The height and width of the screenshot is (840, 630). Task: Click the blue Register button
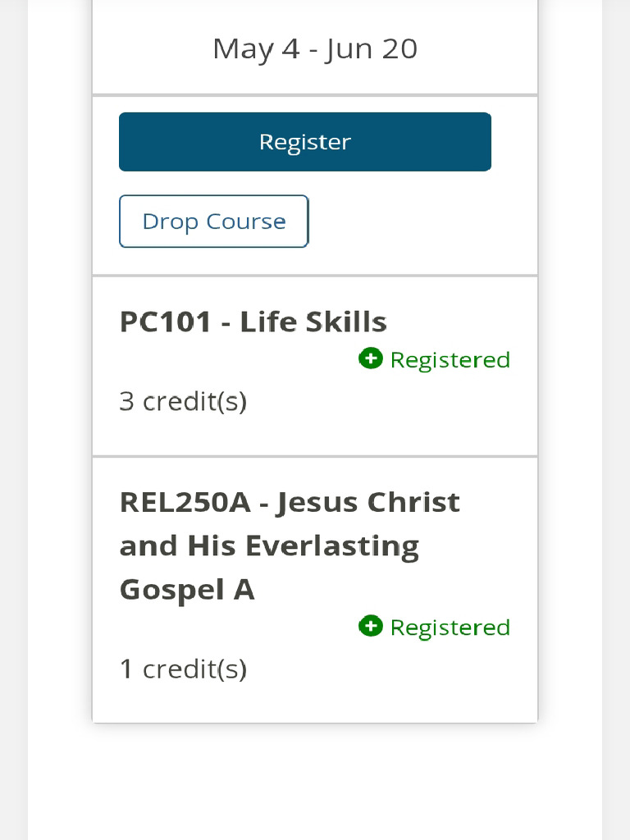click(305, 142)
